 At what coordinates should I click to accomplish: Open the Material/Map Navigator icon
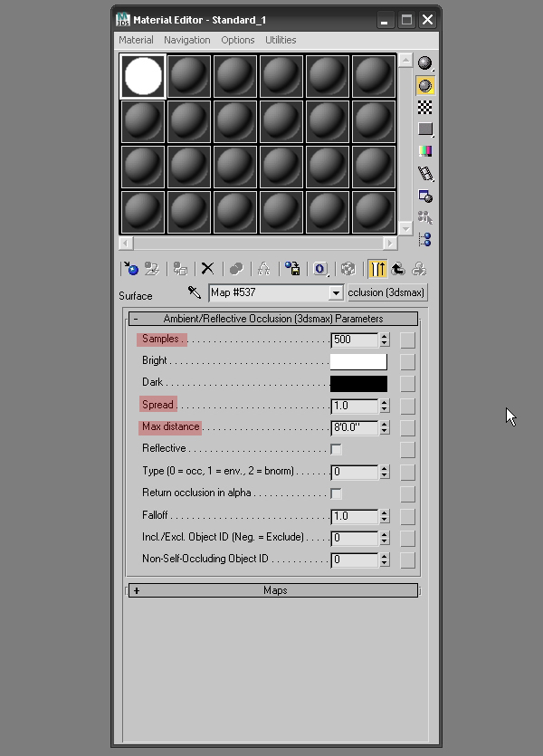tap(424, 239)
